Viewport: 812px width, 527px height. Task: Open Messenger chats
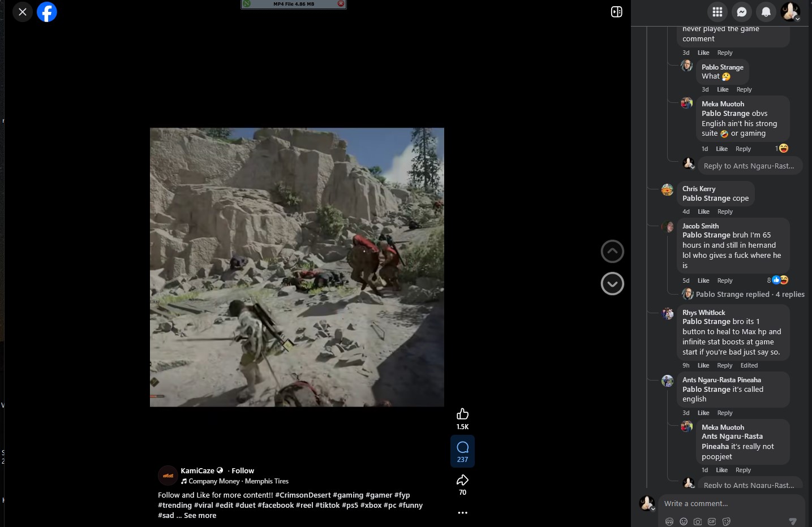pos(742,12)
